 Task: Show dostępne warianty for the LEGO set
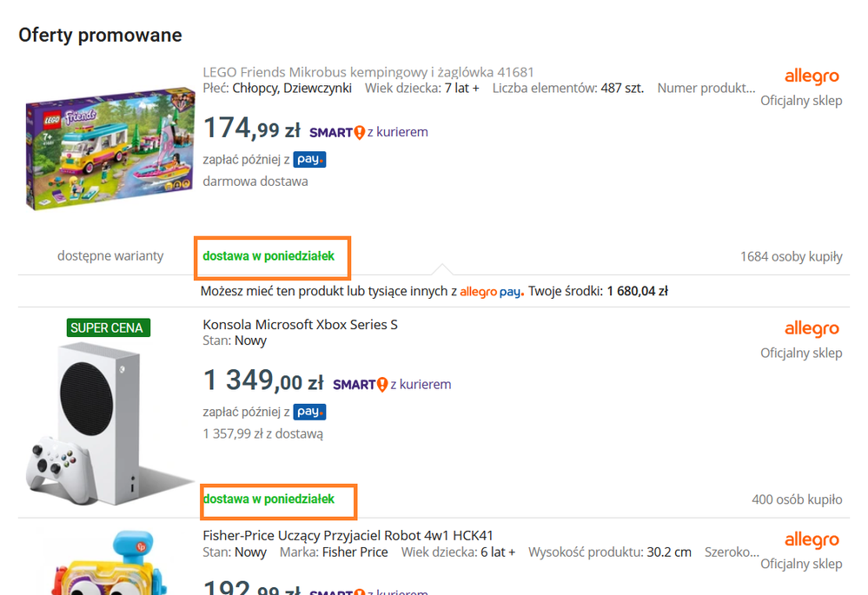(x=110, y=256)
